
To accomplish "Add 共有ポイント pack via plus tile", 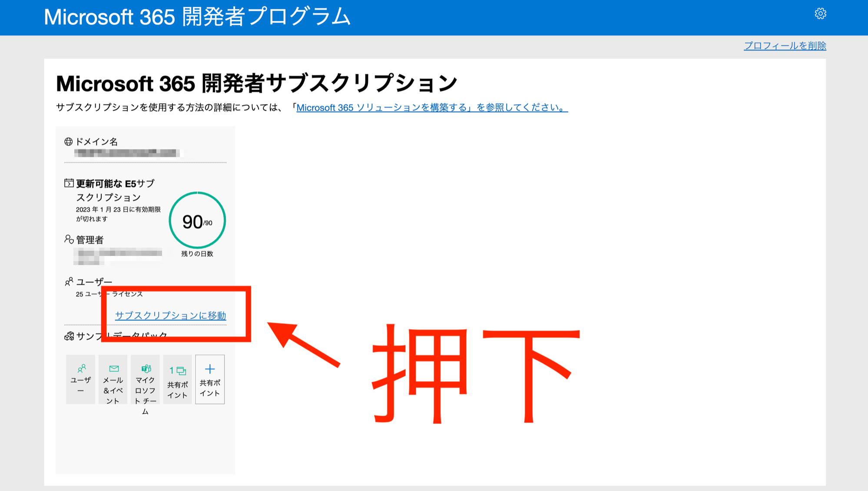I will point(210,379).
